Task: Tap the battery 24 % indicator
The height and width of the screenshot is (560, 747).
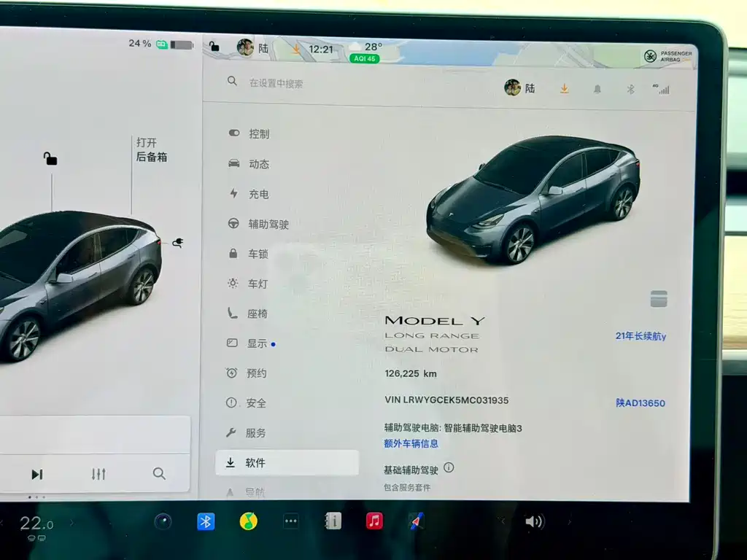Action: click(160, 44)
